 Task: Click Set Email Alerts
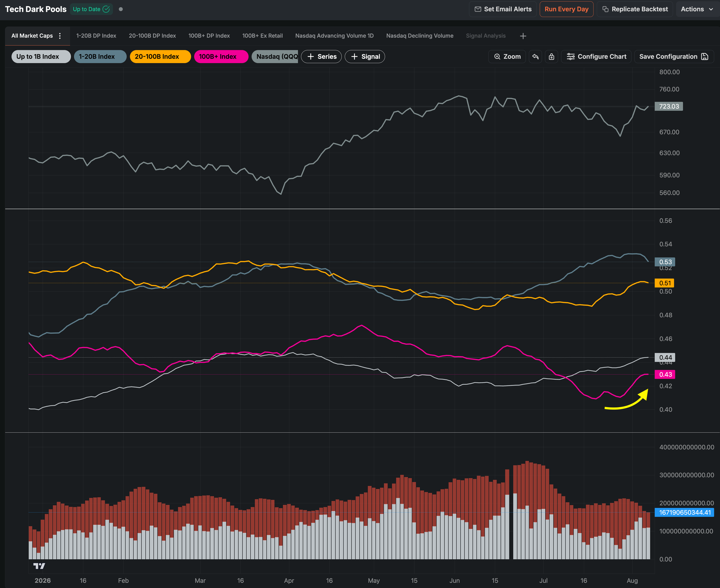click(x=503, y=9)
